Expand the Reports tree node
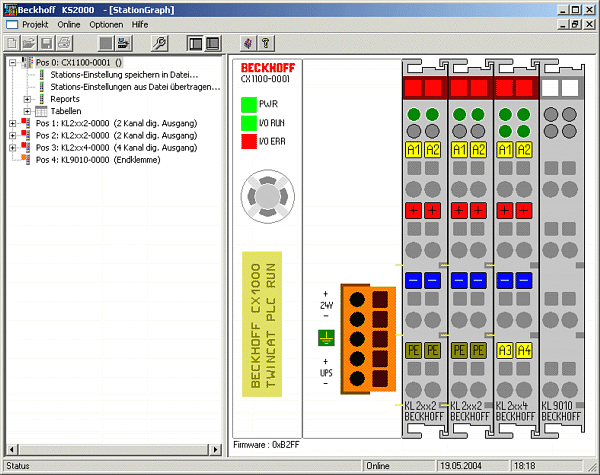Viewport: 600px width, 475px height. coord(27,99)
